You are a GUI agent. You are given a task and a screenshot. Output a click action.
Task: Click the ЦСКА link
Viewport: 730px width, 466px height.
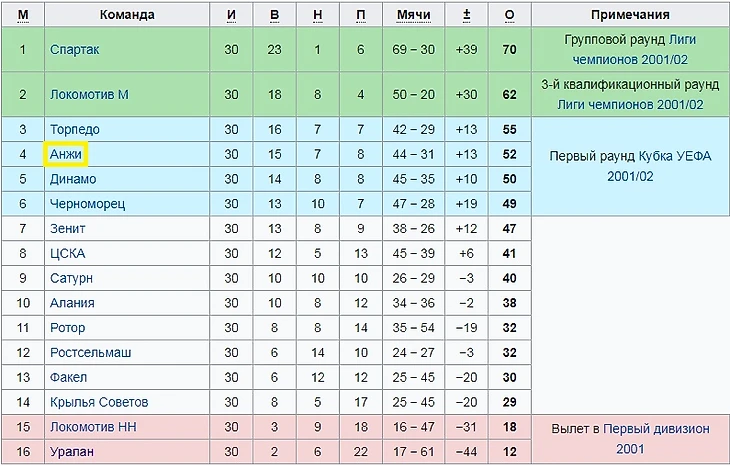[x=67, y=253]
